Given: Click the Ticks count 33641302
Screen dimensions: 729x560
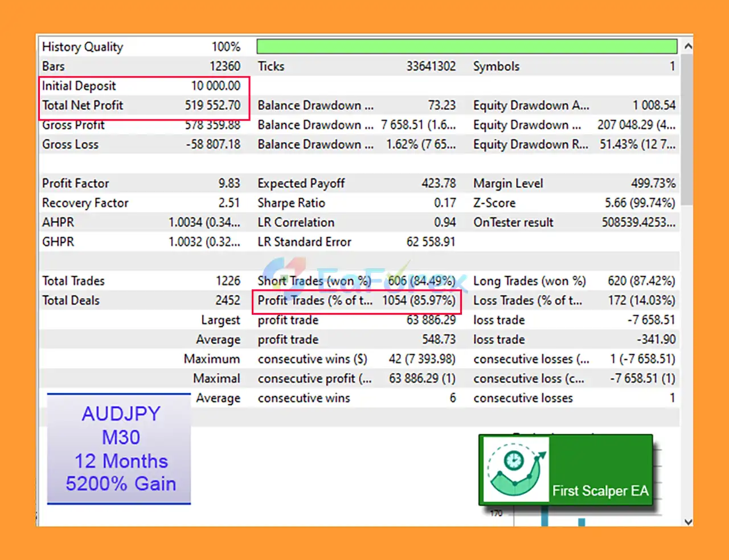Looking at the screenshot, I should point(431,67).
